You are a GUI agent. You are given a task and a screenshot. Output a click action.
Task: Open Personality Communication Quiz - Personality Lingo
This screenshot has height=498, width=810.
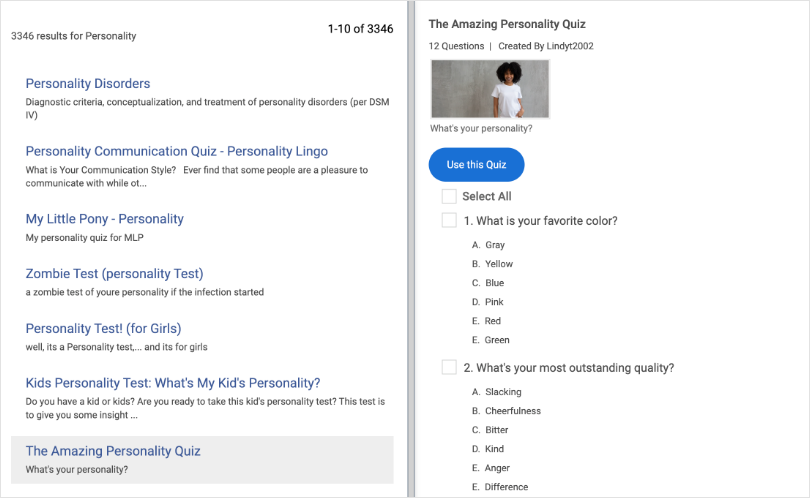point(176,152)
